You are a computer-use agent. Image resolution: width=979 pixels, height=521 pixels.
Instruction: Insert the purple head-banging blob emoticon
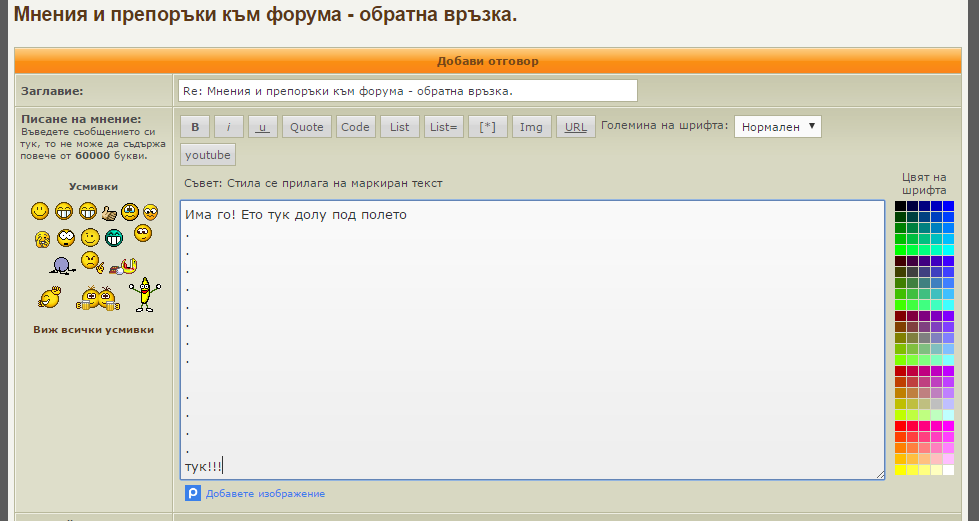[62, 266]
